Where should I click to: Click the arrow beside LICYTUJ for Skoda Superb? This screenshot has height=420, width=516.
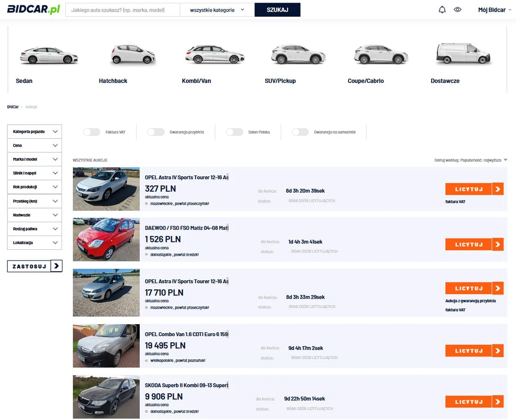tap(498, 402)
